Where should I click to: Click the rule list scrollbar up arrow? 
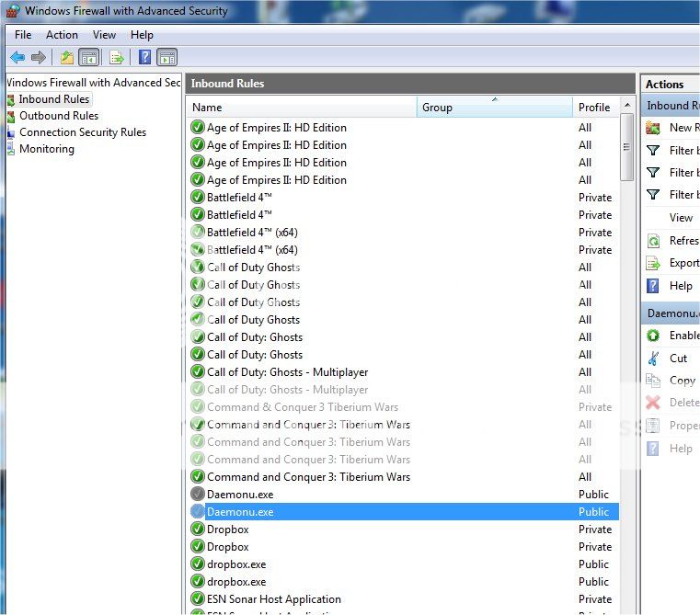pos(626,106)
